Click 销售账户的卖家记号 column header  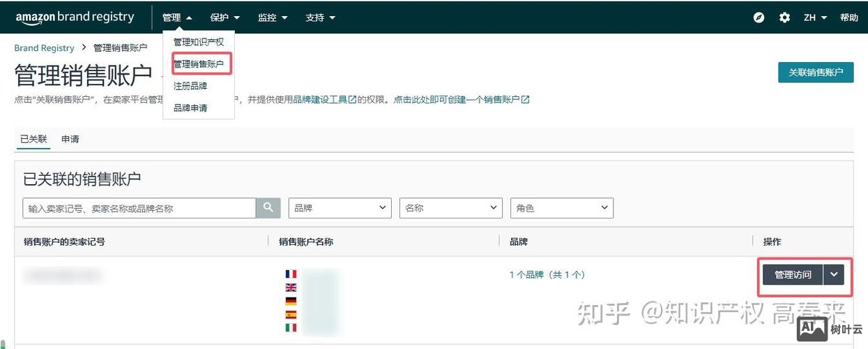(64, 242)
